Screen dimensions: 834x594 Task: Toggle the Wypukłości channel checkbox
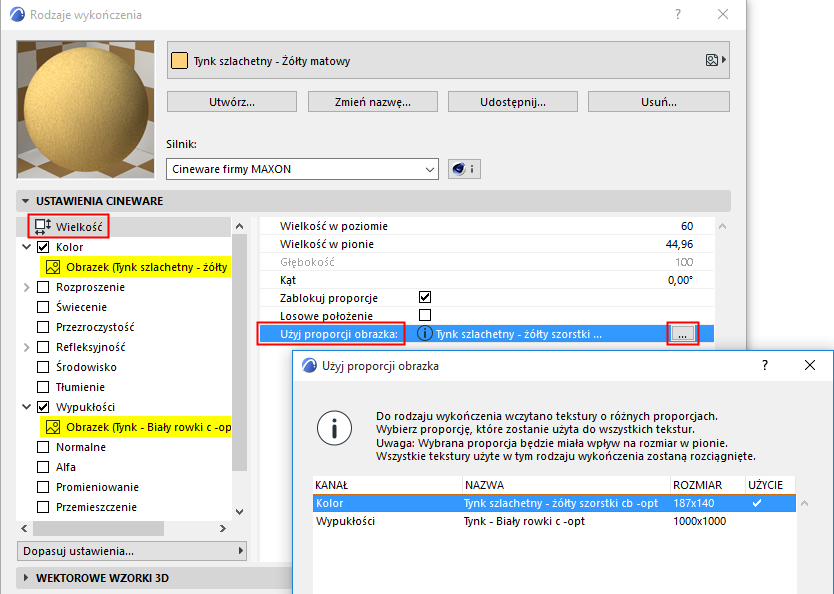pos(43,407)
